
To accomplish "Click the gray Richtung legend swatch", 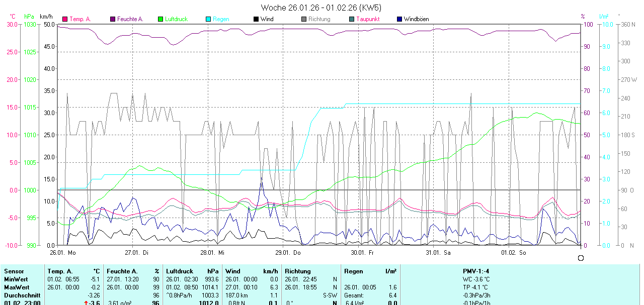I will tap(304, 19).
